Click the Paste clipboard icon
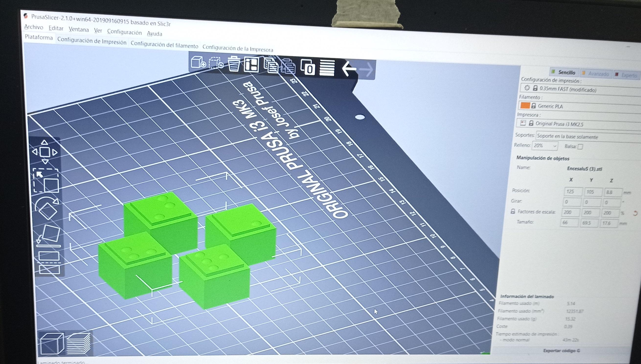Screen dimensions: 641x364 [289, 67]
